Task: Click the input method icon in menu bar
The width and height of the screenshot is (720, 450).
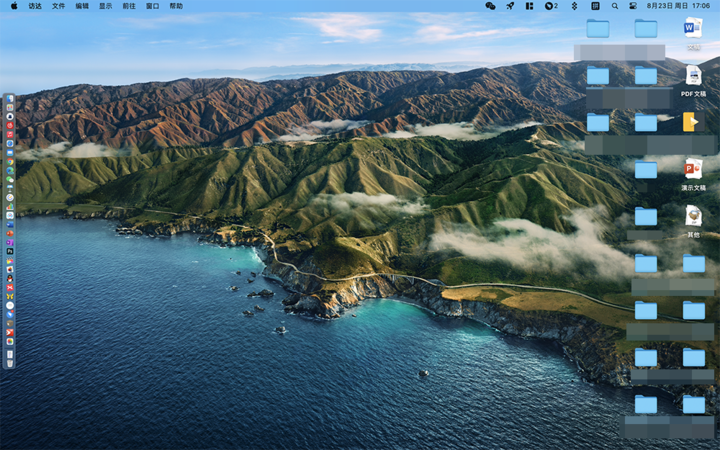Action: pos(595,6)
